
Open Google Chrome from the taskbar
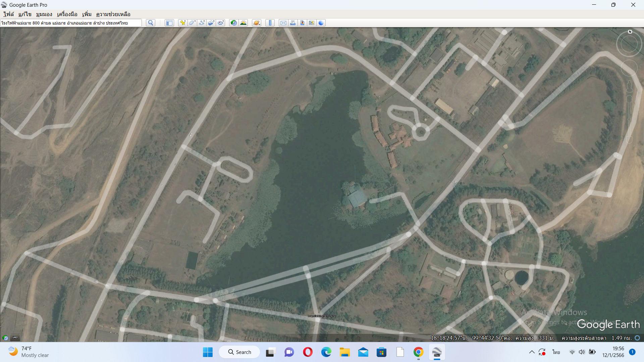coord(418,352)
